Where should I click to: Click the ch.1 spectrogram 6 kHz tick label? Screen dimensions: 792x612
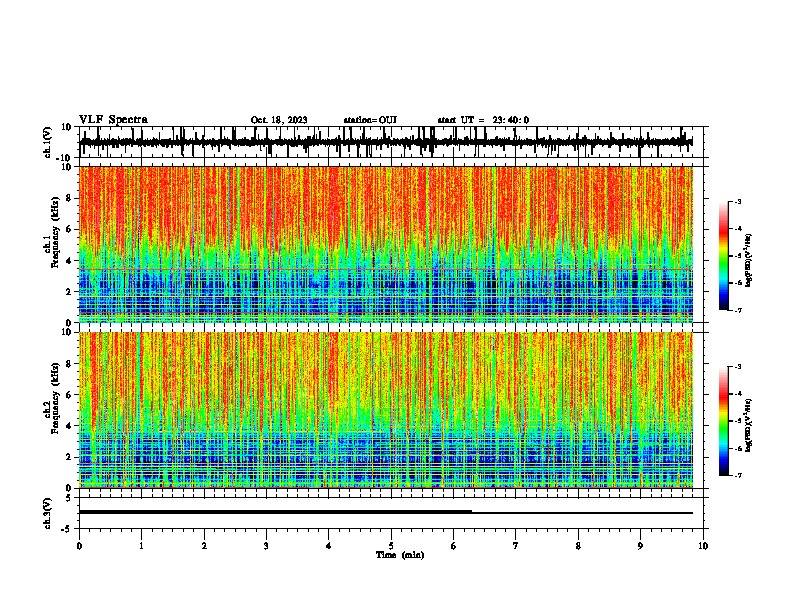pos(69,229)
